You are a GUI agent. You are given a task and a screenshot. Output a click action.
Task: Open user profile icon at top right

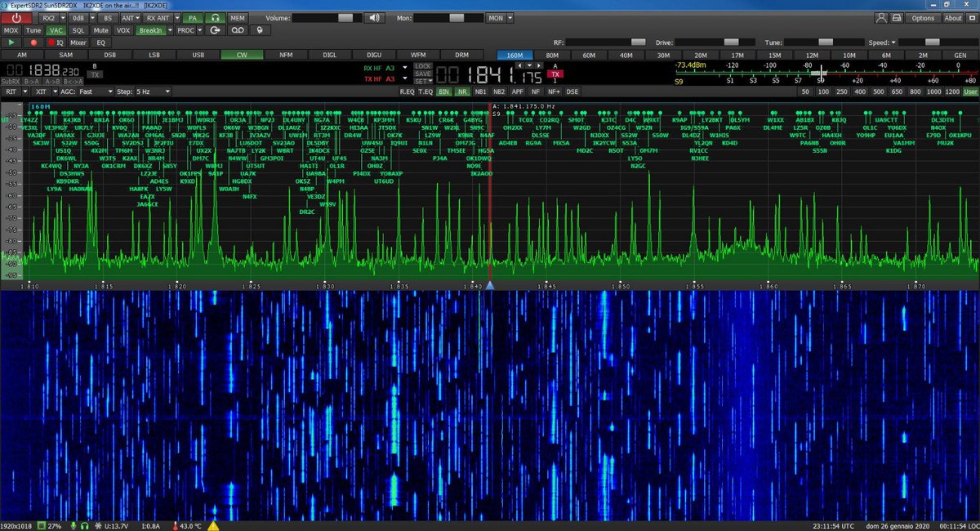(881, 17)
